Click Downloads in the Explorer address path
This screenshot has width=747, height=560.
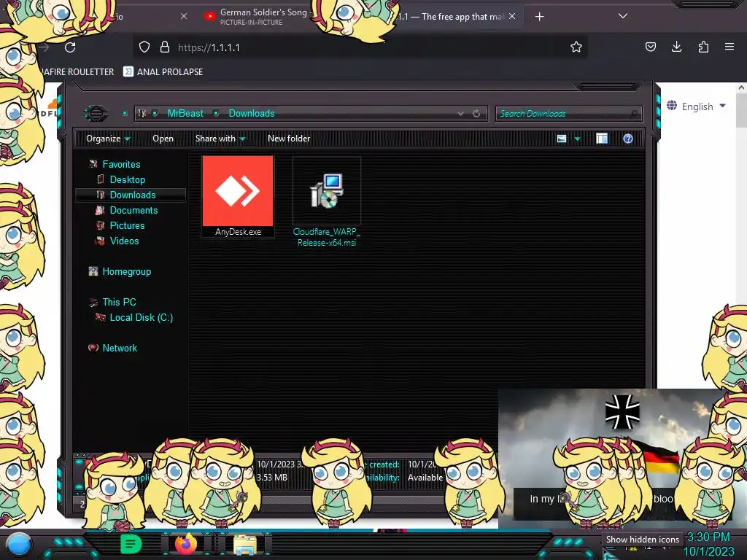coord(252,113)
